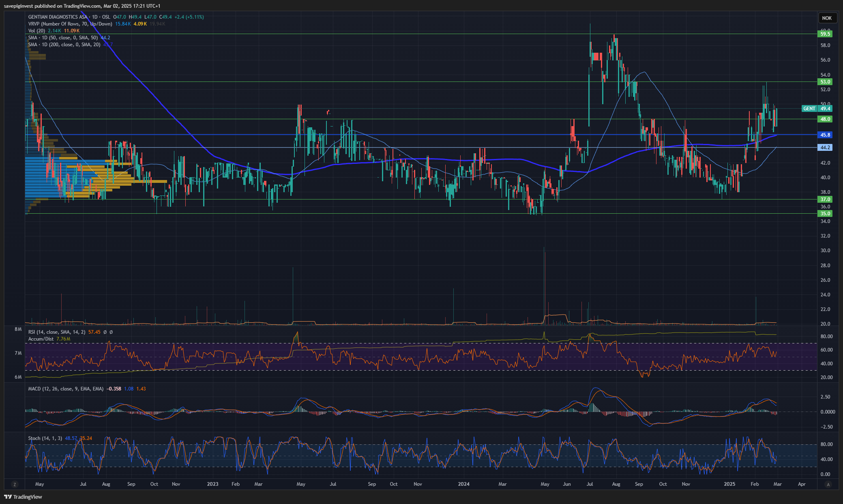Click SMA 200 indicator legend entry

tap(64, 45)
